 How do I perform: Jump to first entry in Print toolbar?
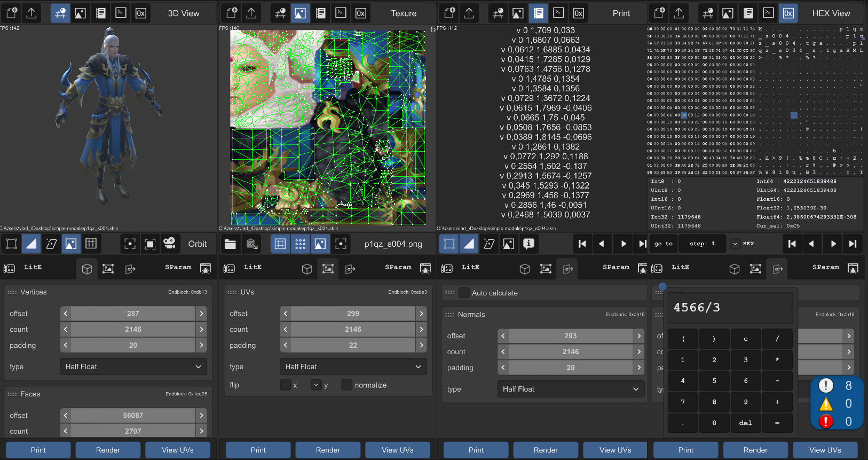coord(582,244)
